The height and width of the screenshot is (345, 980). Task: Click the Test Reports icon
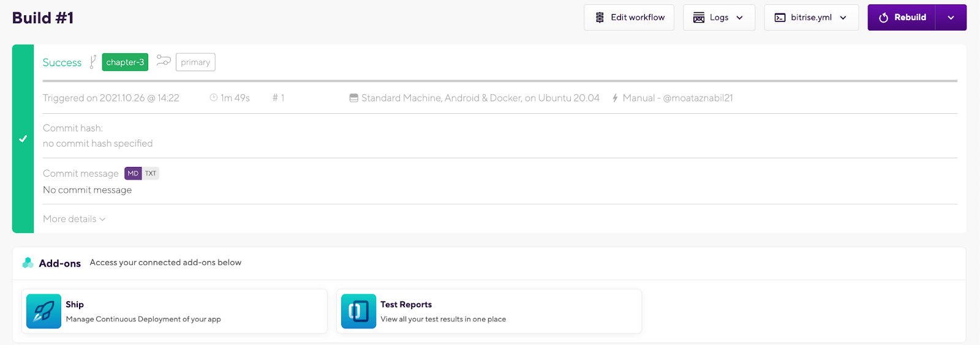[x=358, y=311]
